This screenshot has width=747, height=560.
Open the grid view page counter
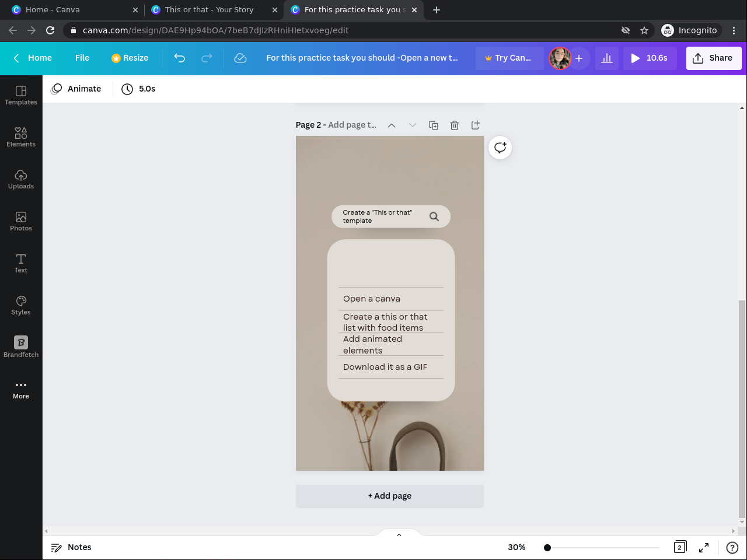pyautogui.click(x=680, y=547)
